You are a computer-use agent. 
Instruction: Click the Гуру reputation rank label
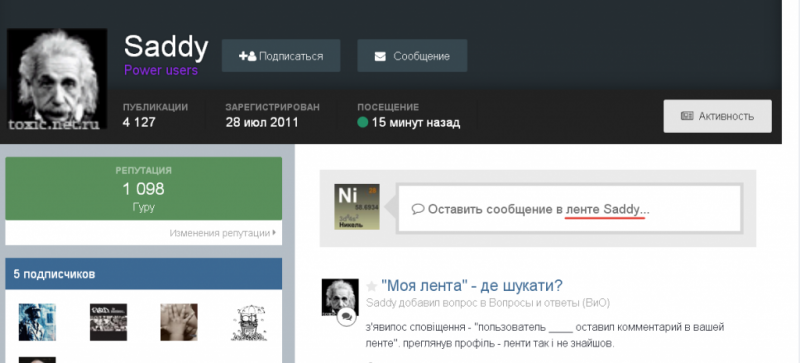pos(143,207)
